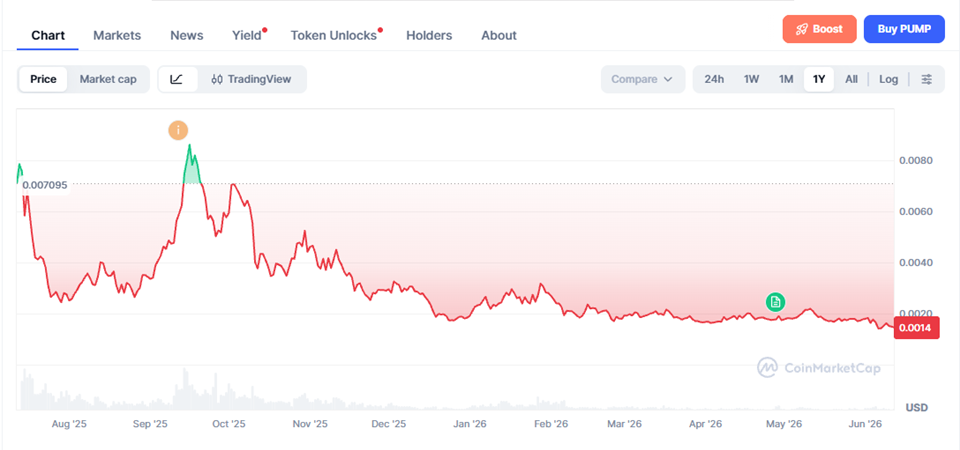This screenshot has width=960, height=450.
Task: Click the Dec '25 date label
Action: pos(389,424)
